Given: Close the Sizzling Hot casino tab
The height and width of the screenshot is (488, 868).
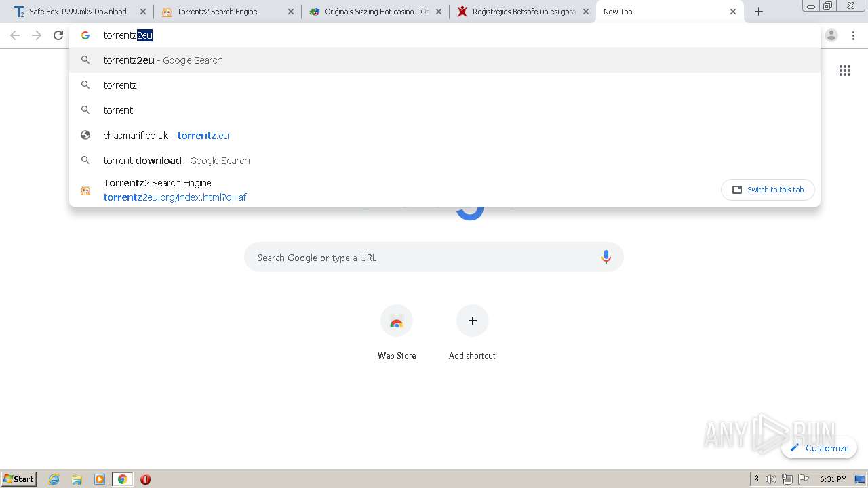Looking at the screenshot, I should (439, 12).
